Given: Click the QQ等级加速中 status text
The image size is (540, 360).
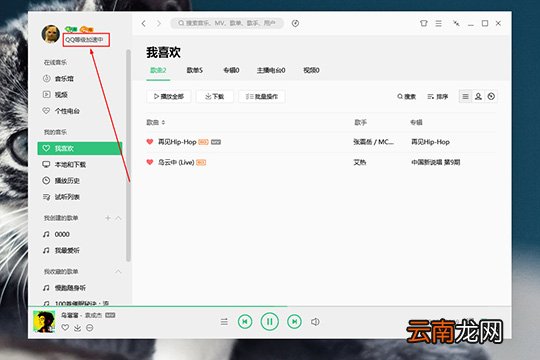Looking at the screenshot, I should (x=84, y=40).
